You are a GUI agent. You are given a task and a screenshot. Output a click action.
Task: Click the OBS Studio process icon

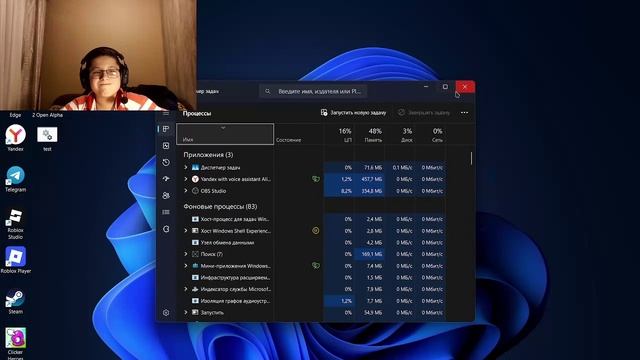tap(195, 191)
